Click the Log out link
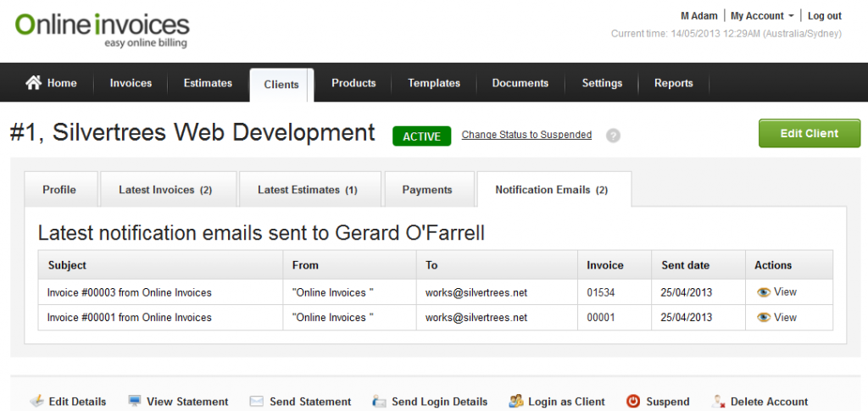Screen dimensions: 868x411 [x=824, y=16]
